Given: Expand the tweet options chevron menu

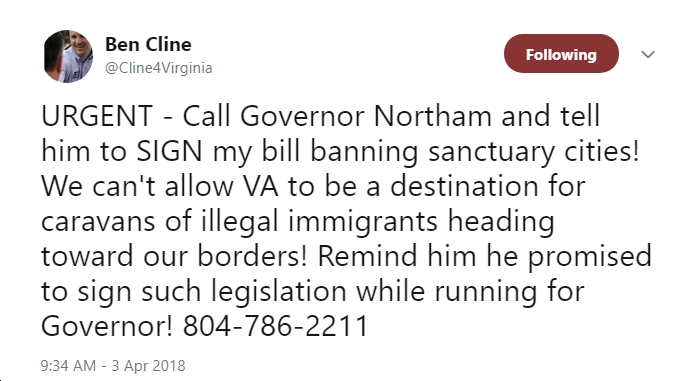Looking at the screenshot, I should 648,54.
